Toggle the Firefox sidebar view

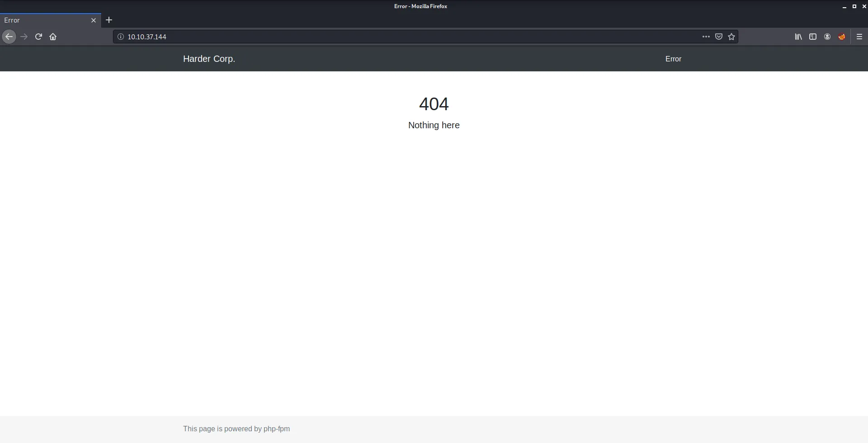813,37
